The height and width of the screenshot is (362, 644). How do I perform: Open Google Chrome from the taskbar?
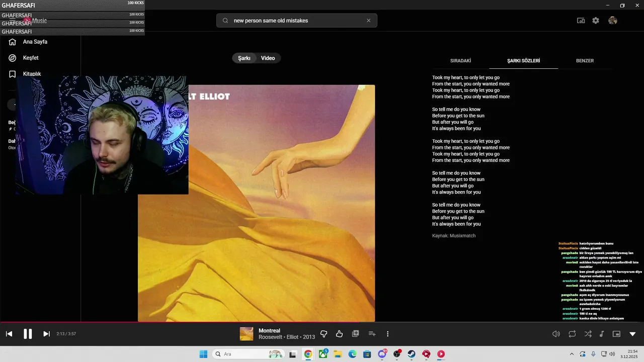(308, 354)
